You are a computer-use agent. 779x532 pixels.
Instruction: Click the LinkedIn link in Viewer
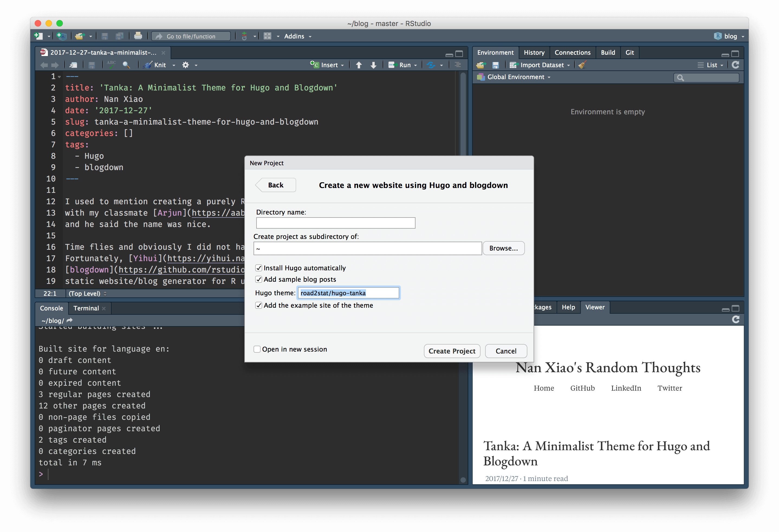626,388
